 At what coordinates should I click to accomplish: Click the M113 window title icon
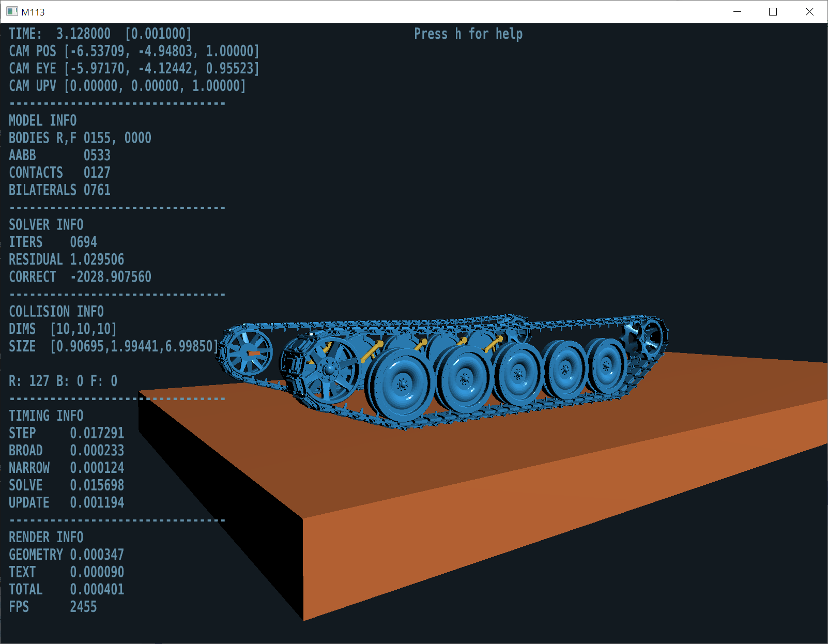point(12,11)
